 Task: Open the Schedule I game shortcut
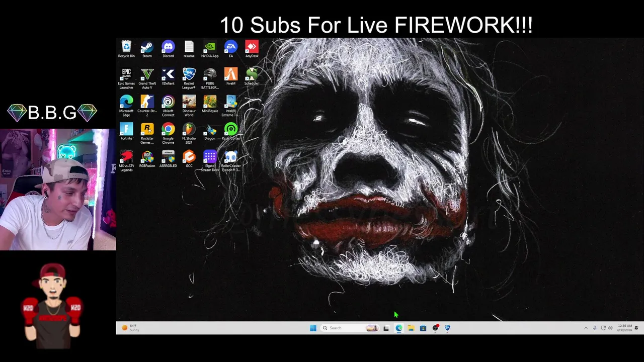click(252, 77)
